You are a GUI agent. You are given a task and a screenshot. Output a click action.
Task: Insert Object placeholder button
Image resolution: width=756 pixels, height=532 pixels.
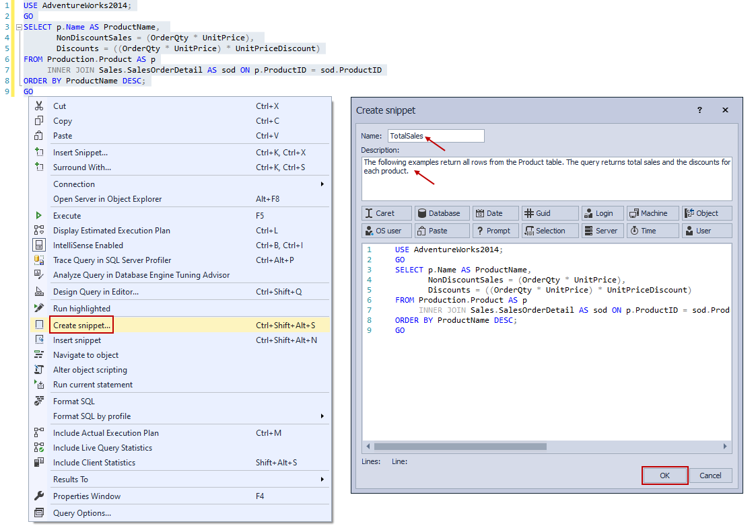(707, 213)
